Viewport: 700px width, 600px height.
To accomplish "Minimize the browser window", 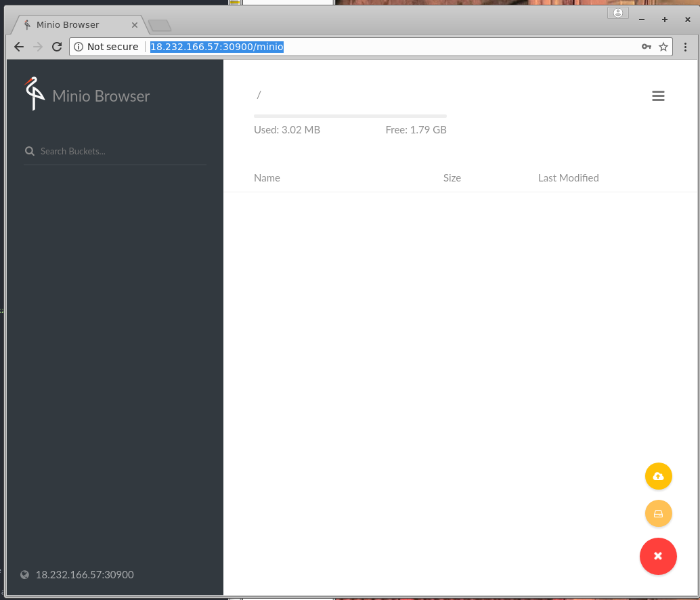I will (642, 20).
